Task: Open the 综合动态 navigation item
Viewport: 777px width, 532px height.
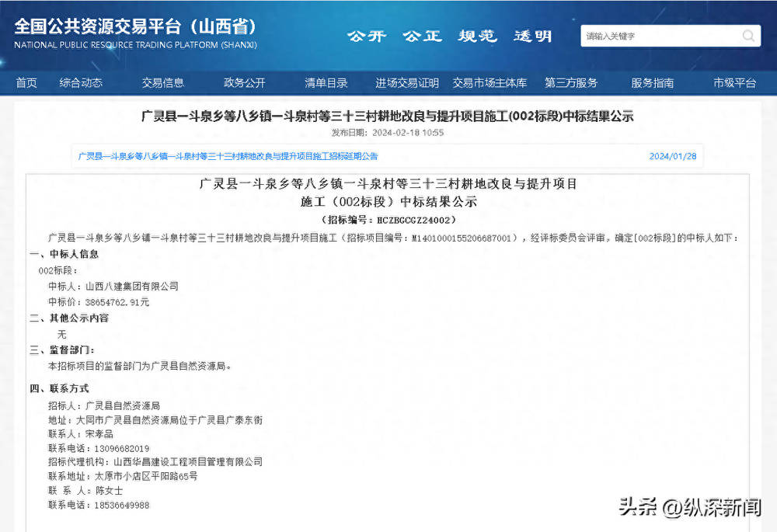Action: pos(83,82)
